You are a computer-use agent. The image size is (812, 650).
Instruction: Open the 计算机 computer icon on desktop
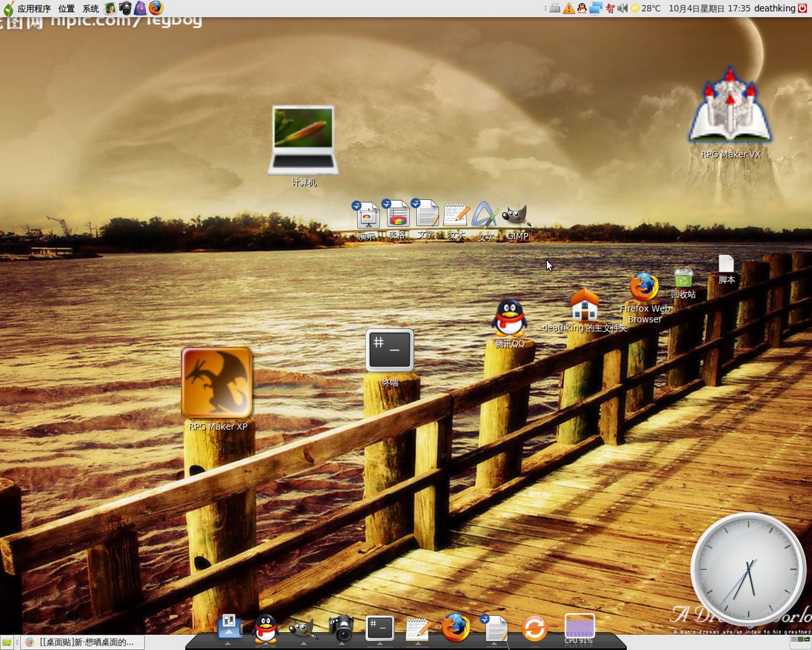303,140
